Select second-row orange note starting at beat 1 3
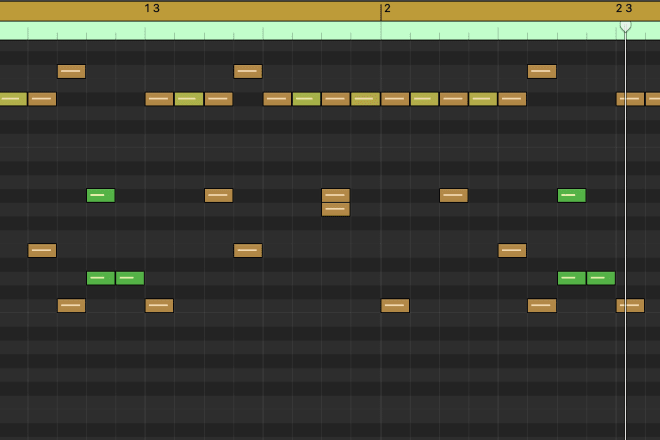This screenshot has height=440, width=660. click(159, 99)
